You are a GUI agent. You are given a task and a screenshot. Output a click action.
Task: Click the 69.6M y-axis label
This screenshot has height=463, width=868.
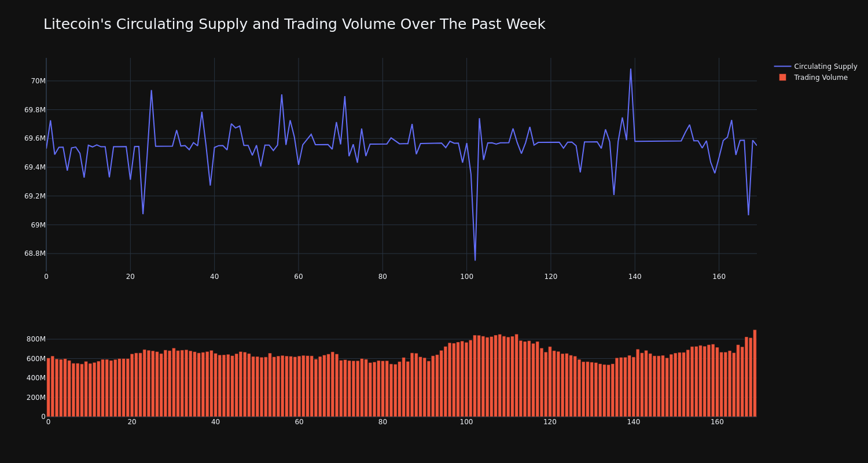35,138
